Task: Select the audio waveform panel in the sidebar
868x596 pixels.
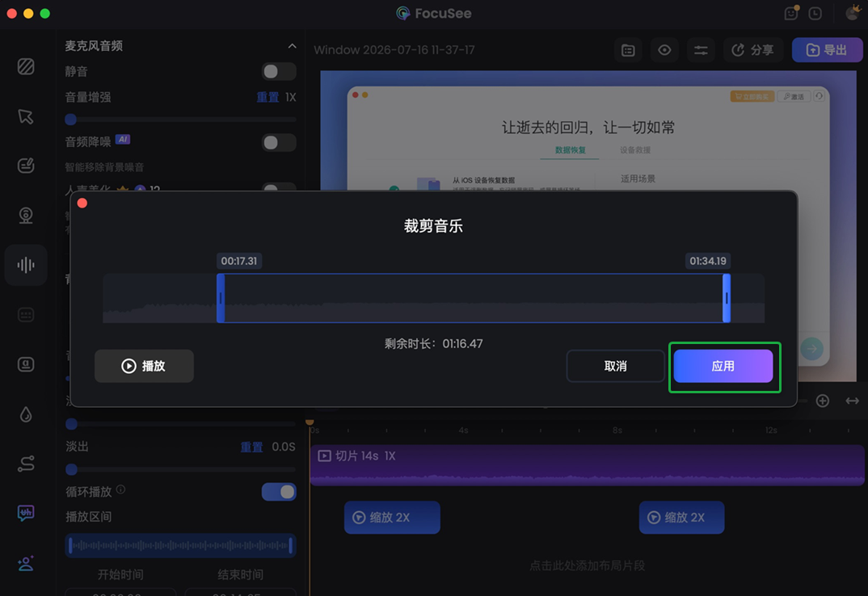Action: click(x=26, y=265)
